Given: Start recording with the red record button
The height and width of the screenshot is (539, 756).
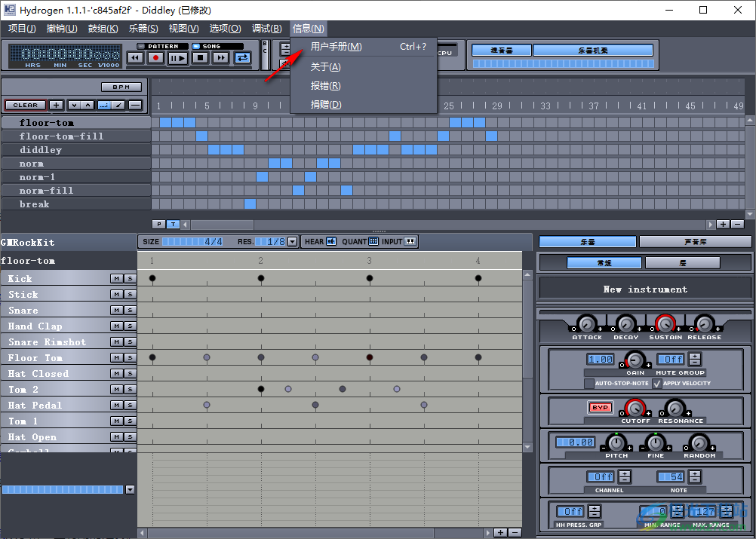Looking at the screenshot, I should pos(155,58).
